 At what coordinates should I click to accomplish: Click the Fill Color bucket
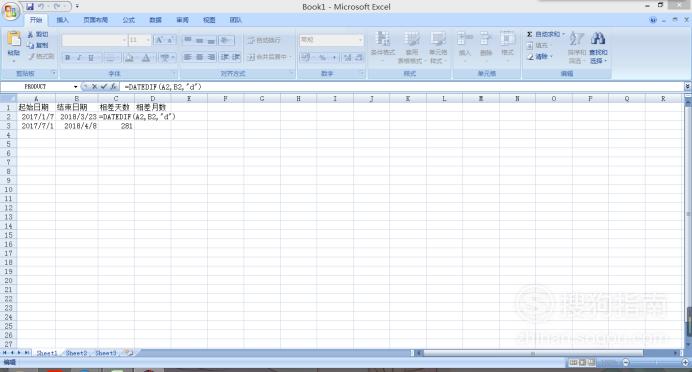129,57
